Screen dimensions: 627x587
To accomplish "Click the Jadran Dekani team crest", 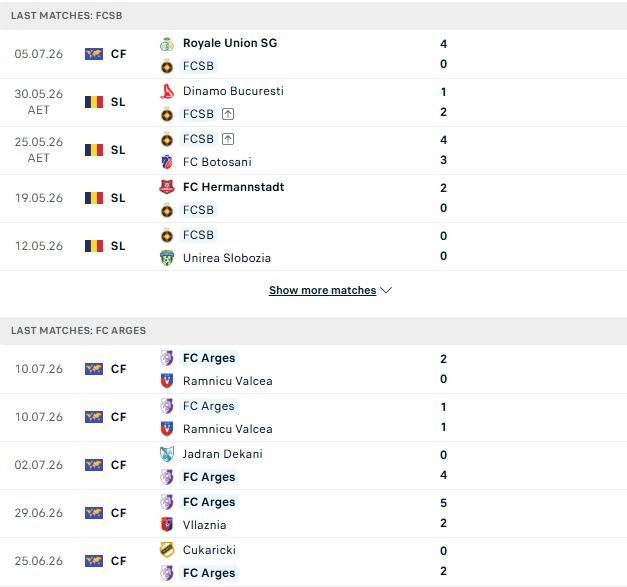I will tap(167, 454).
